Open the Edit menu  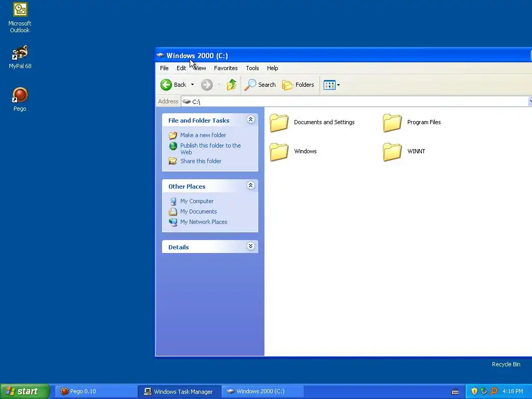(181, 68)
